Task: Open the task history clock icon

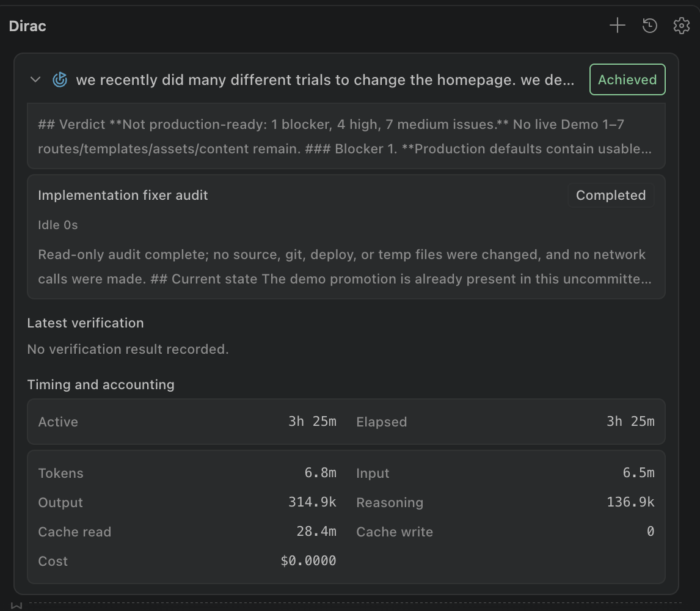Action: pyautogui.click(x=649, y=26)
